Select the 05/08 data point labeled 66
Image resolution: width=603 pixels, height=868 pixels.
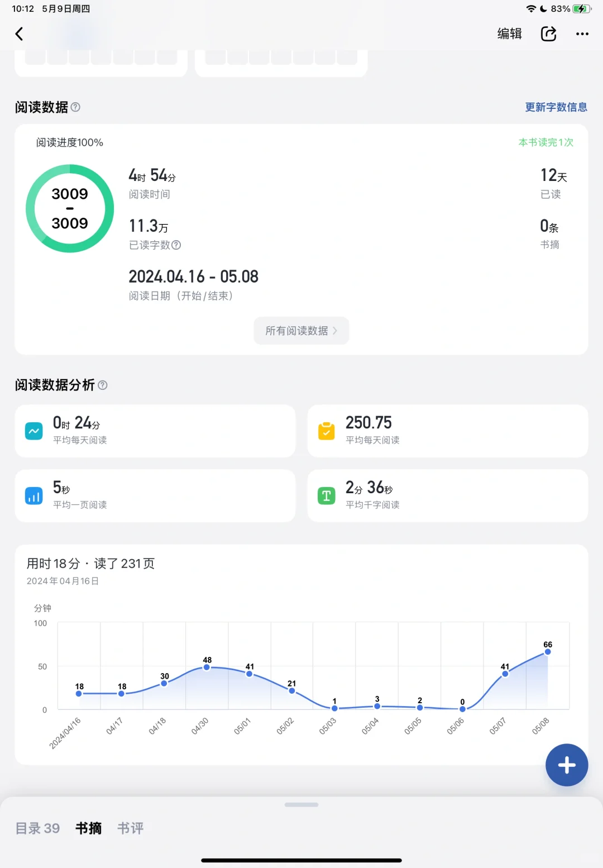pos(548,652)
